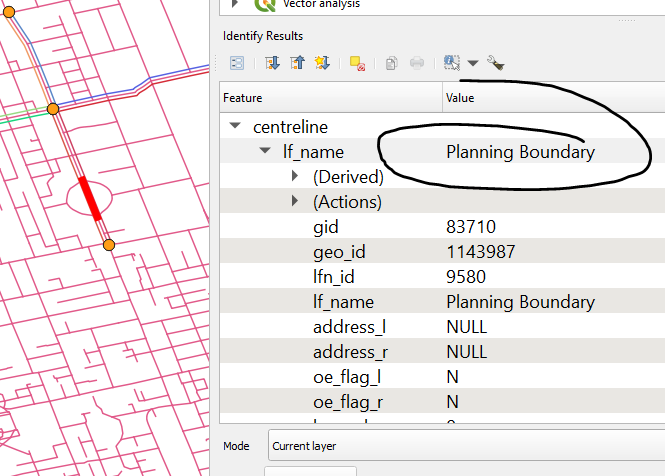Viewport: 665px width, 476px height.
Task: Select the gid value 83710
Action: pyautogui.click(x=471, y=227)
